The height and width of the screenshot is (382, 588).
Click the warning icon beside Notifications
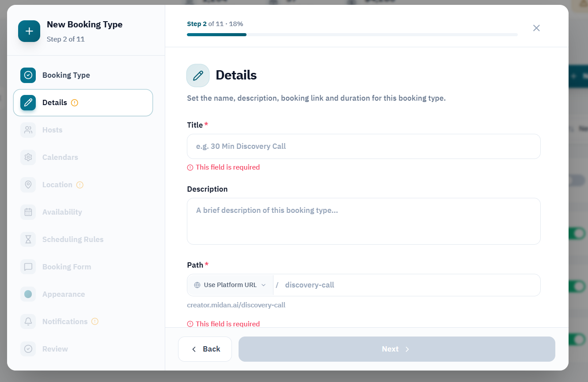tap(95, 321)
